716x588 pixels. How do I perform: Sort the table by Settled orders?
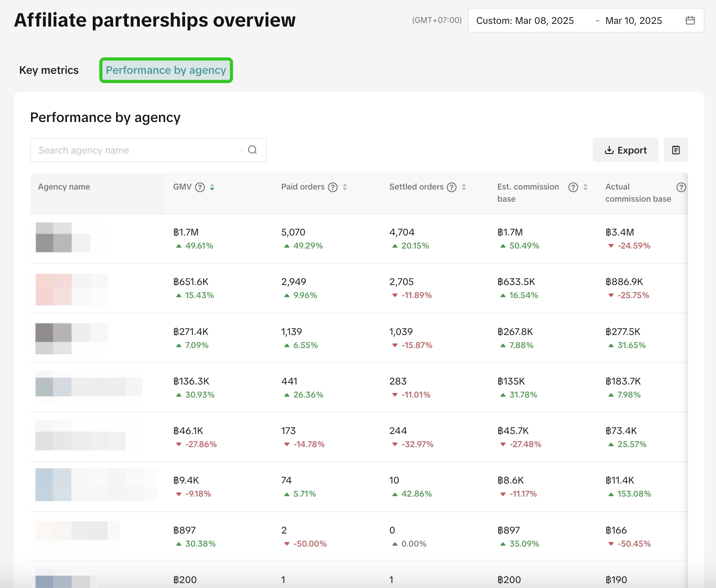464,187
